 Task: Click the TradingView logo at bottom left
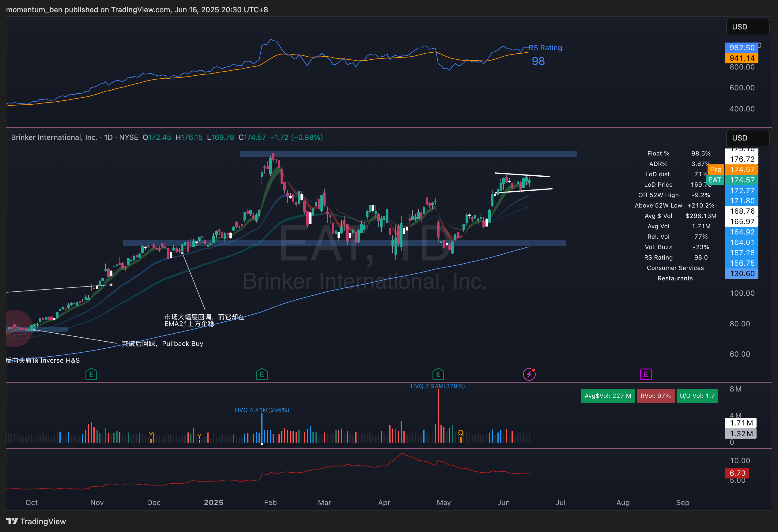click(36, 521)
